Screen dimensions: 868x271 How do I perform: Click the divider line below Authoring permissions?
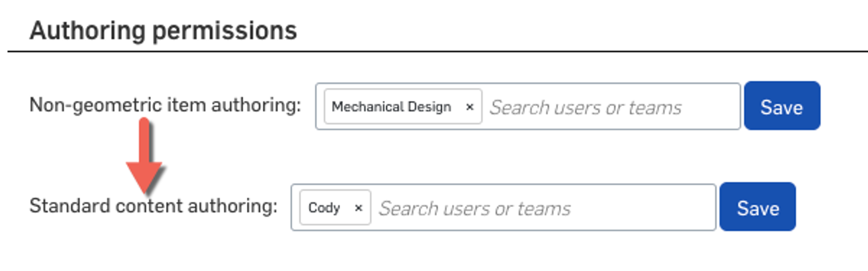coord(434,51)
